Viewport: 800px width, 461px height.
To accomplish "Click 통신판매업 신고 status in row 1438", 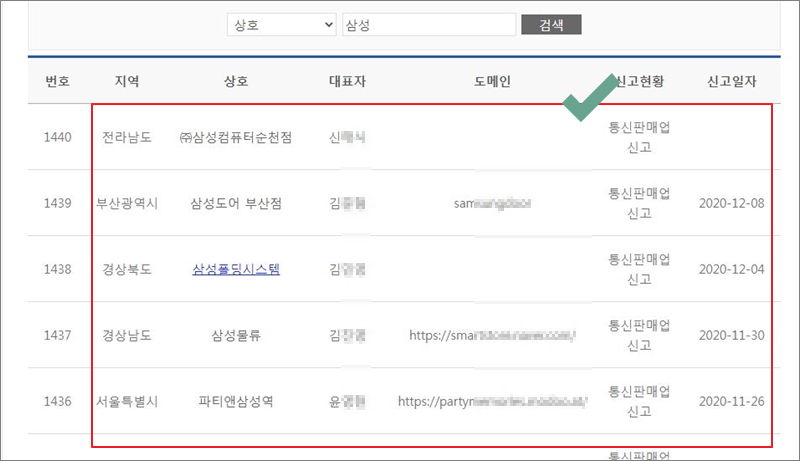I will [x=639, y=269].
